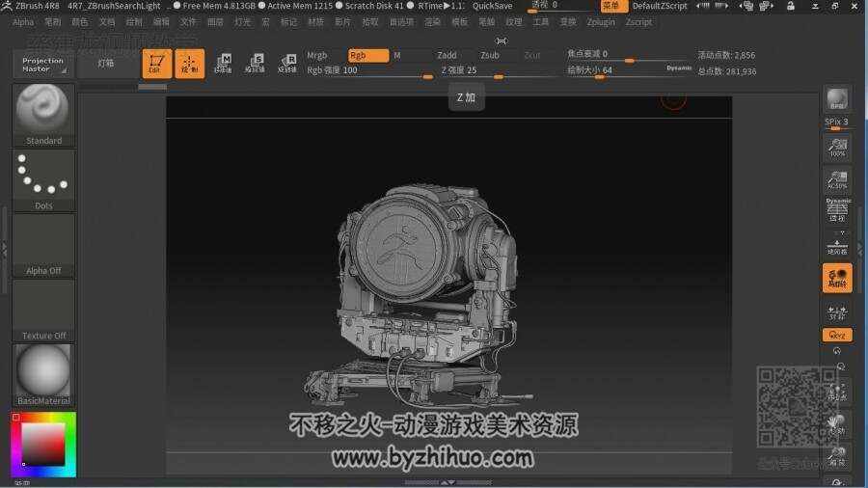Adjust the Rgb 强度 100 slider

pyautogui.click(x=369, y=70)
